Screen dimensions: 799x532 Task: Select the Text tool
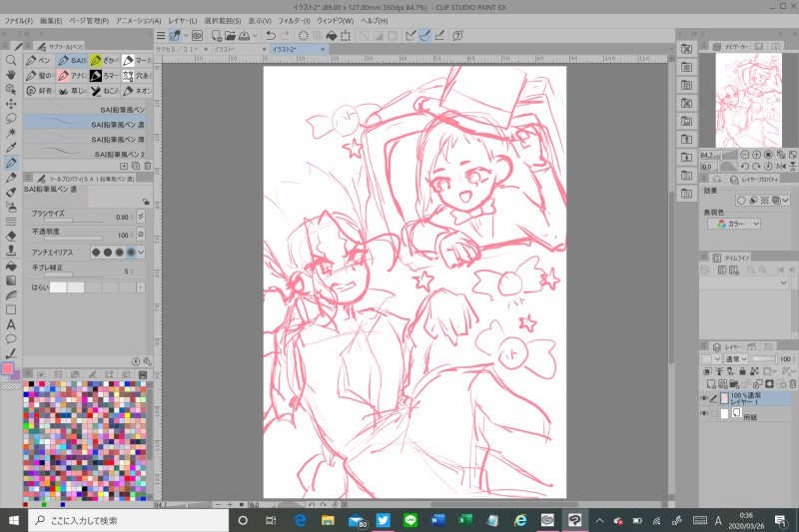(x=11, y=324)
